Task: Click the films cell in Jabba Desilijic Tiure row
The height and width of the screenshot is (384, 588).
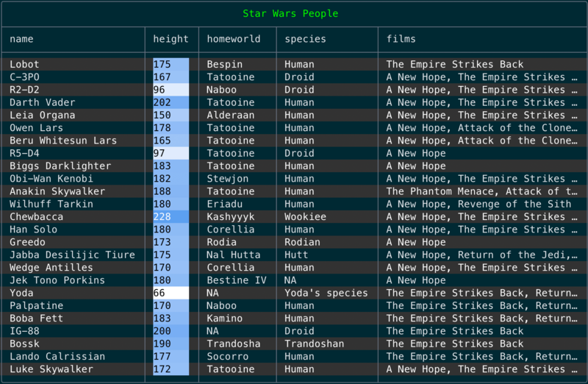Action: point(482,255)
